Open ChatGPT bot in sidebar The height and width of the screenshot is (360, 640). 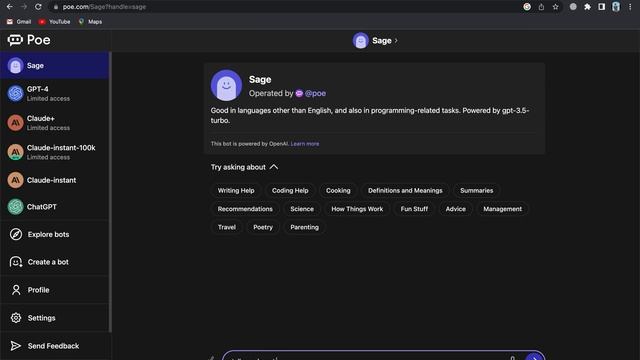click(55, 207)
